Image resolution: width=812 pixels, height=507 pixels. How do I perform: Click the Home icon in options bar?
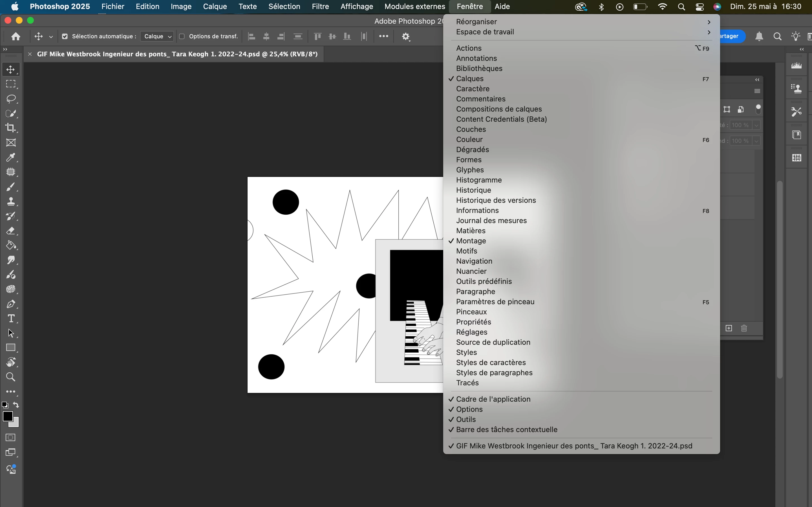[x=16, y=36]
